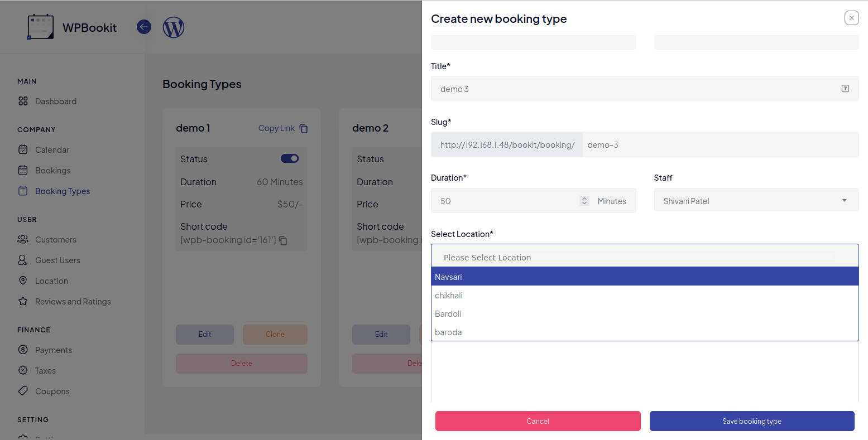Toggle the demo 1 Status switch
Viewport: 868px width, 440px height.
(x=290, y=159)
